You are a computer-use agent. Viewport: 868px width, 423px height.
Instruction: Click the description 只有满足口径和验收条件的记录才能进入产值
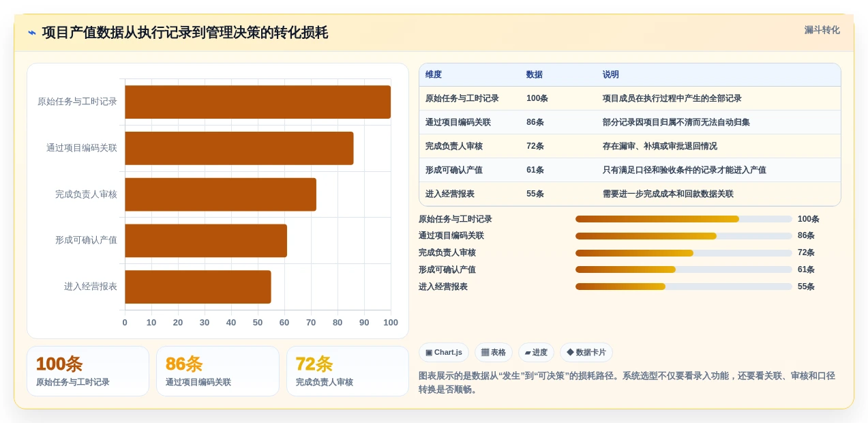tap(685, 170)
